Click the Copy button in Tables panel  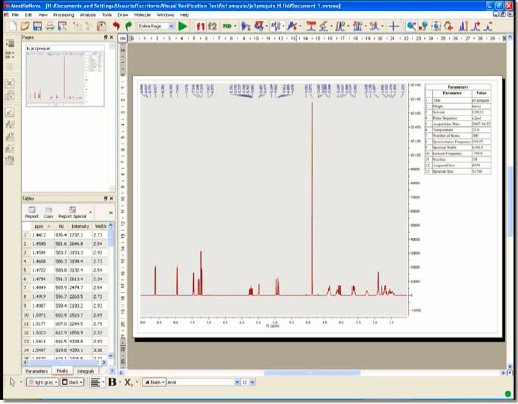pos(48,212)
